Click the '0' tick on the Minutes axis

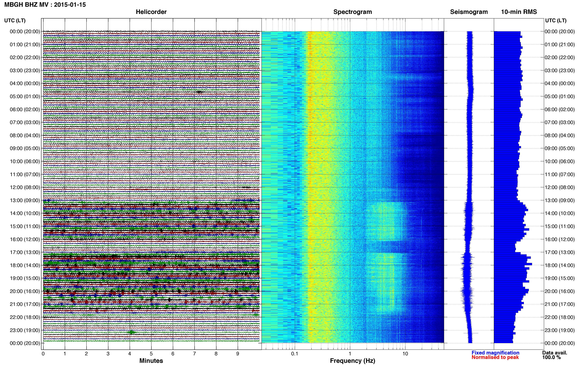[43, 354]
